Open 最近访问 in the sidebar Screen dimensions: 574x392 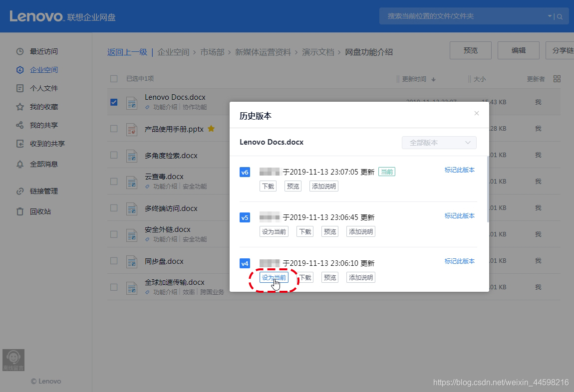tap(37, 51)
